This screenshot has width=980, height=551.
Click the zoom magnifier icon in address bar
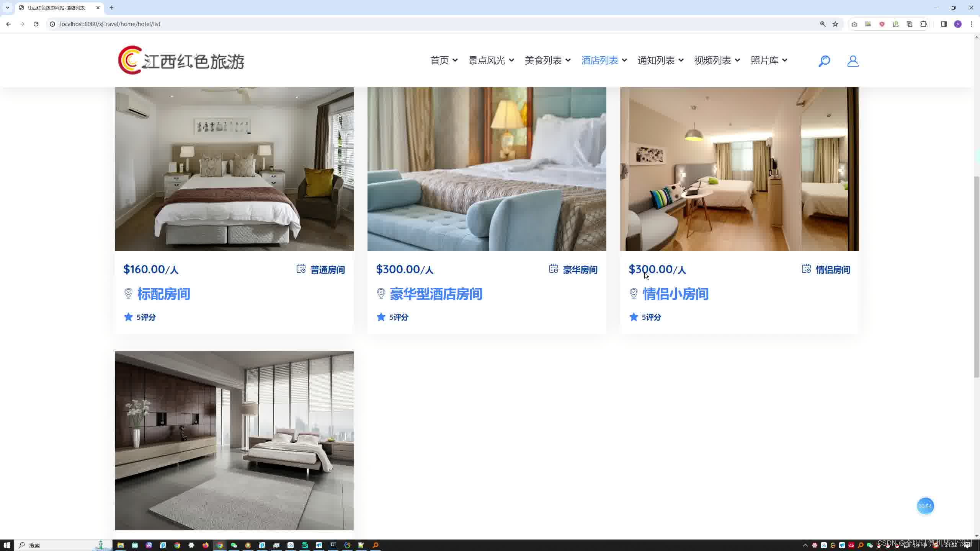823,24
